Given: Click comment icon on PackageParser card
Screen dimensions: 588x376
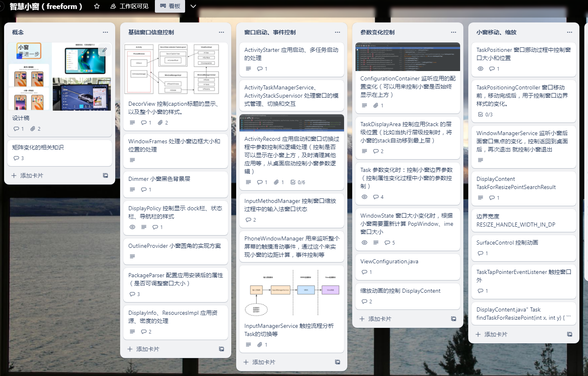Looking at the screenshot, I should point(132,294).
